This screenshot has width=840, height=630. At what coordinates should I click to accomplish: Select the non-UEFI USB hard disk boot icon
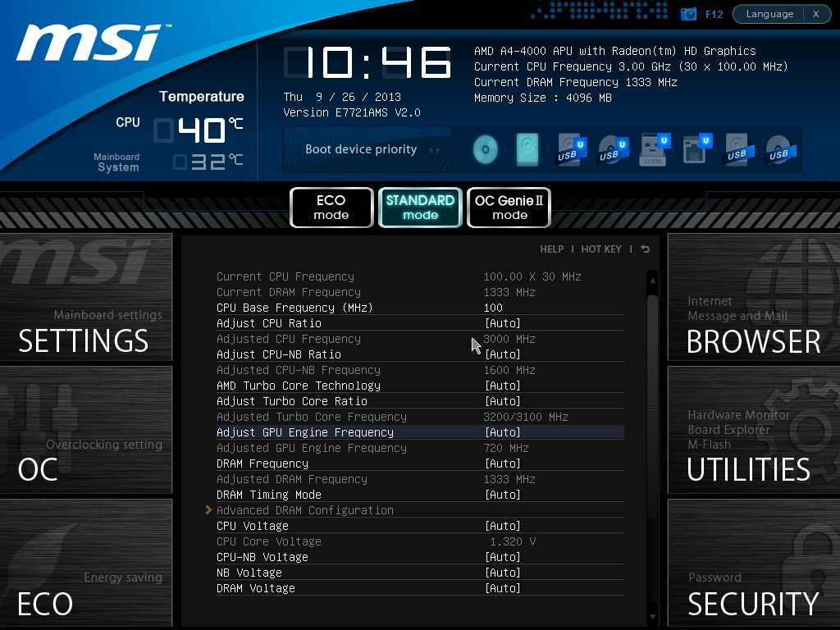point(739,149)
